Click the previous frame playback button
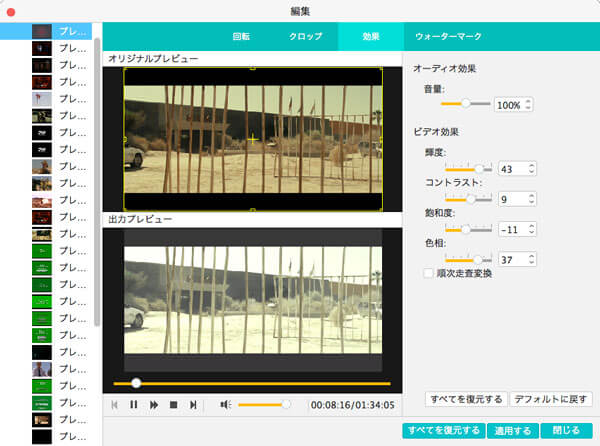The image size is (600, 446). click(x=115, y=405)
